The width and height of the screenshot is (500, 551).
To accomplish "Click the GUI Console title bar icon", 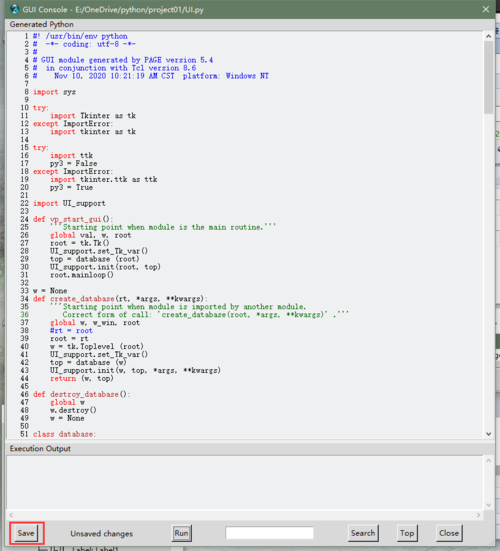I will pyautogui.click(x=14, y=9).
